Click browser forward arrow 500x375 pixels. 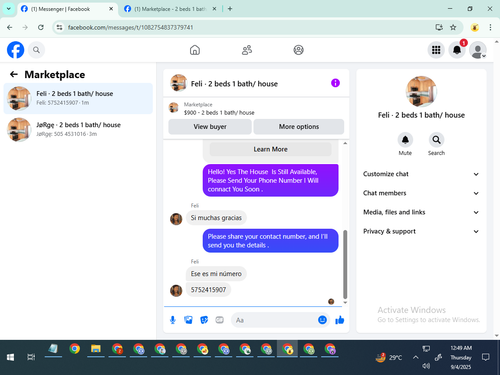(x=25, y=27)
